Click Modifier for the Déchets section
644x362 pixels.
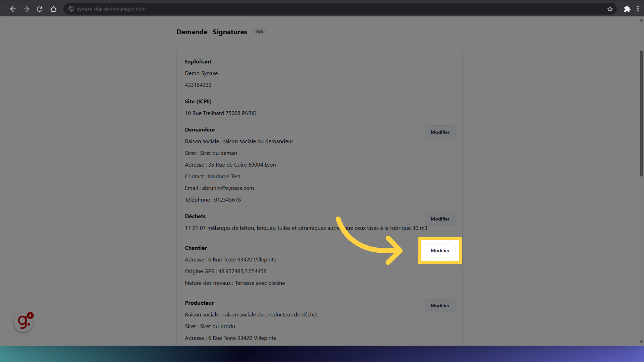440,219
